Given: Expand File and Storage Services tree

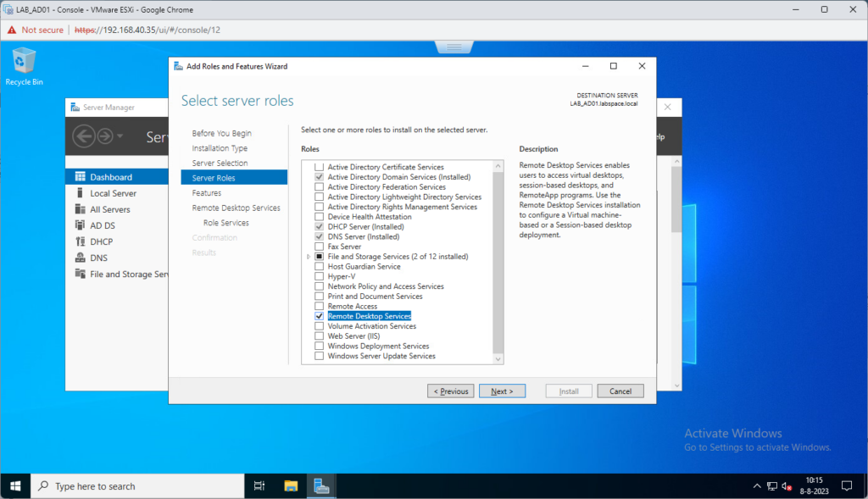Looking at the screenshot, I should click(309, 257).
